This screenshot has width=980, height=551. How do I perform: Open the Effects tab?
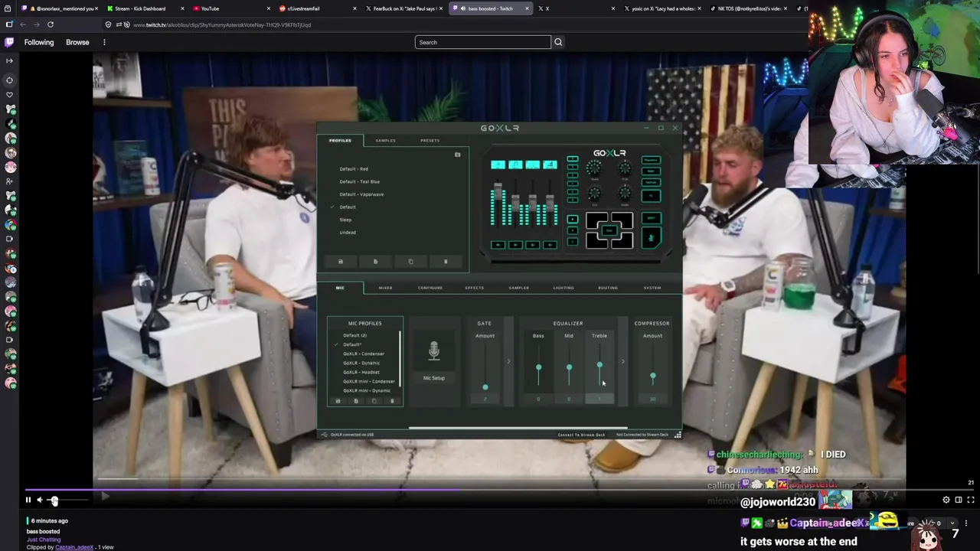click(x=474, y=288)
